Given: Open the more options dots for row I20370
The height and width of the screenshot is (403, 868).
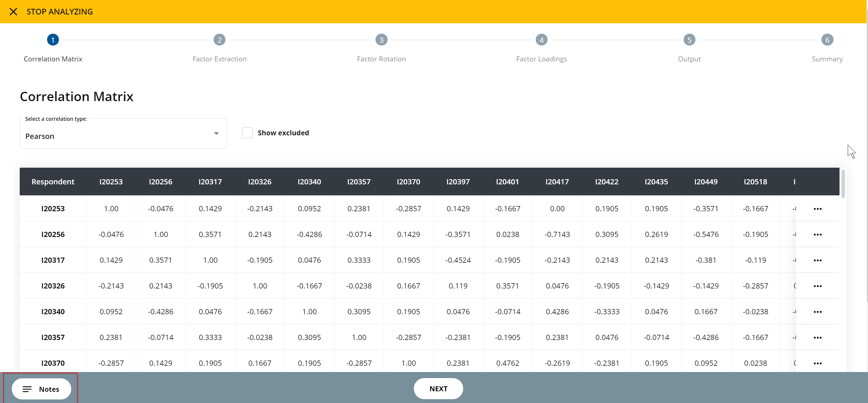Looking at the screenshot, I should point(817,363).
